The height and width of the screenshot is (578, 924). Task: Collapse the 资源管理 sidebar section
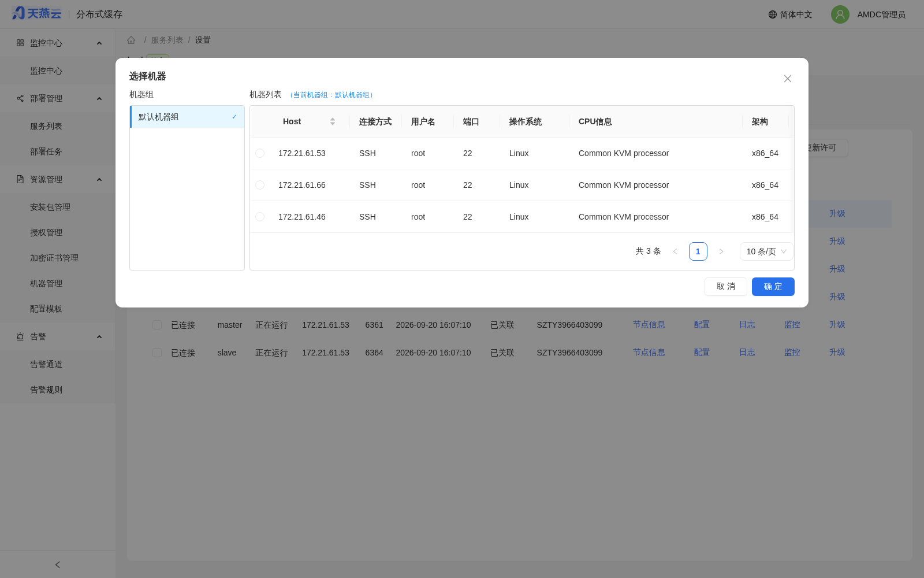(99, 180)
